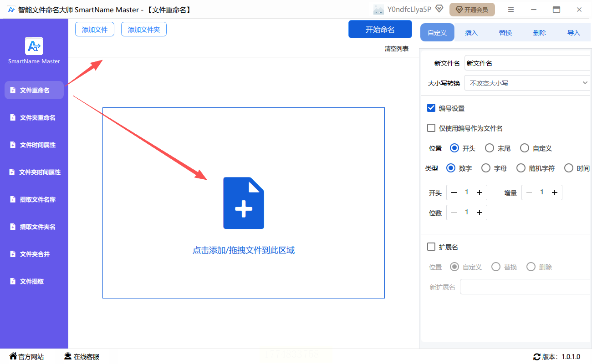Image resolution: width=592 pixels, height=364 pixels.
Task: Switch to the 插入 tab
Action: coord(471,33)
